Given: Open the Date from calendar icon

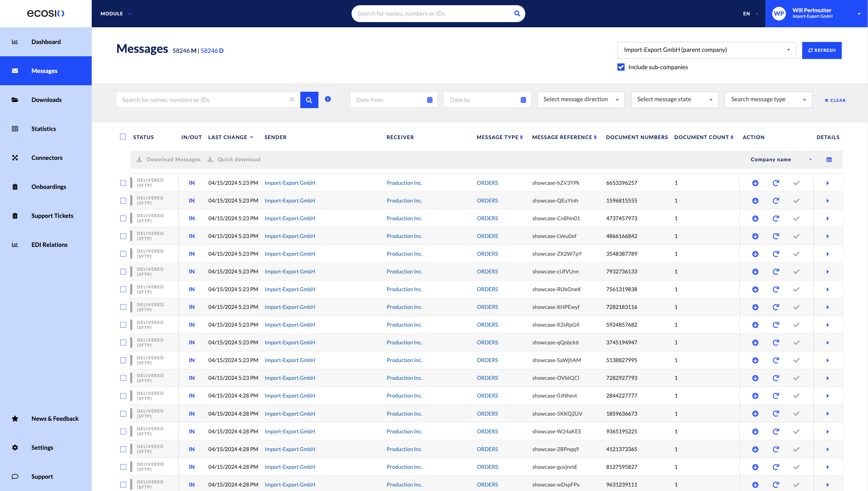Looking at the screenshot, I should (x=430, y=100).
